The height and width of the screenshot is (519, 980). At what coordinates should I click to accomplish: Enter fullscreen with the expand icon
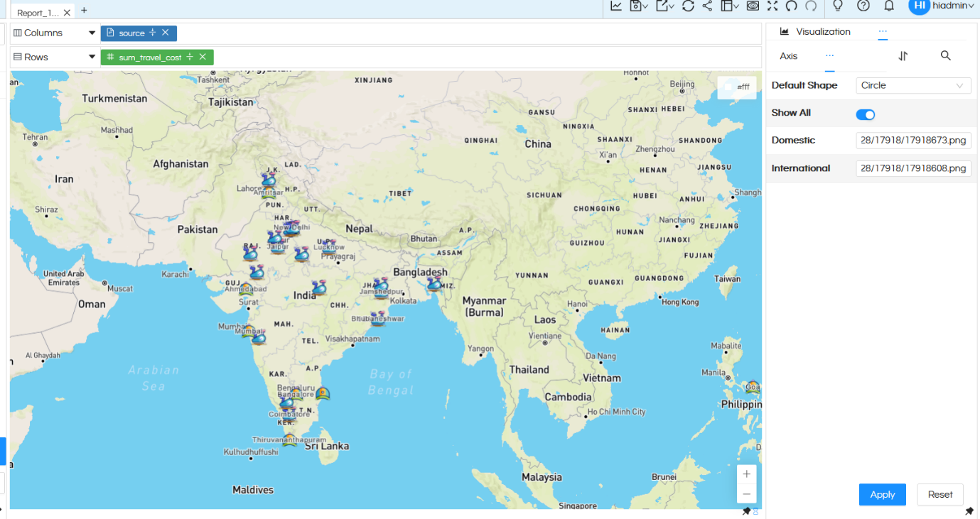(771, 6)
